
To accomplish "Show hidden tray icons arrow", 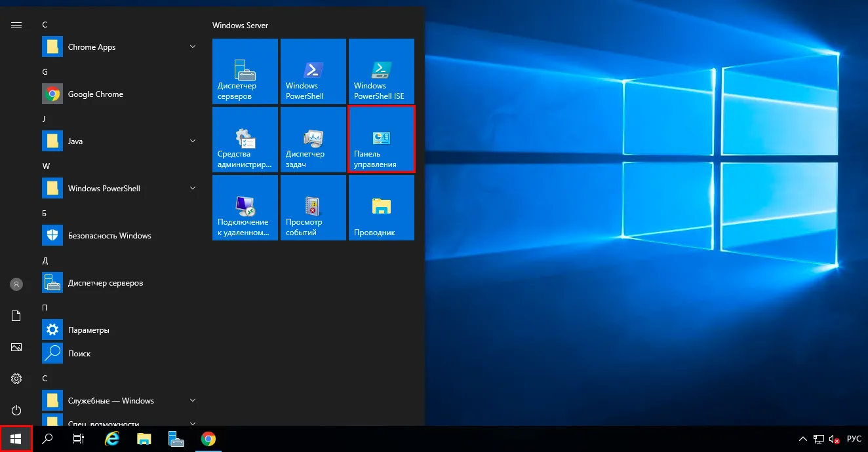I will pos(803,439).
